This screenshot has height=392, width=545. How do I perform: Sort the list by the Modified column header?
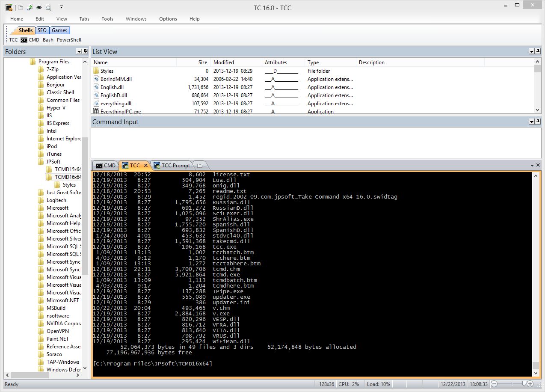pos(224,62)
